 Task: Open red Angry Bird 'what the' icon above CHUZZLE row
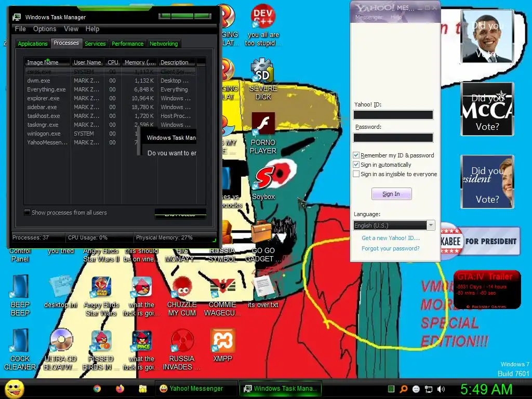pos(142,287)
